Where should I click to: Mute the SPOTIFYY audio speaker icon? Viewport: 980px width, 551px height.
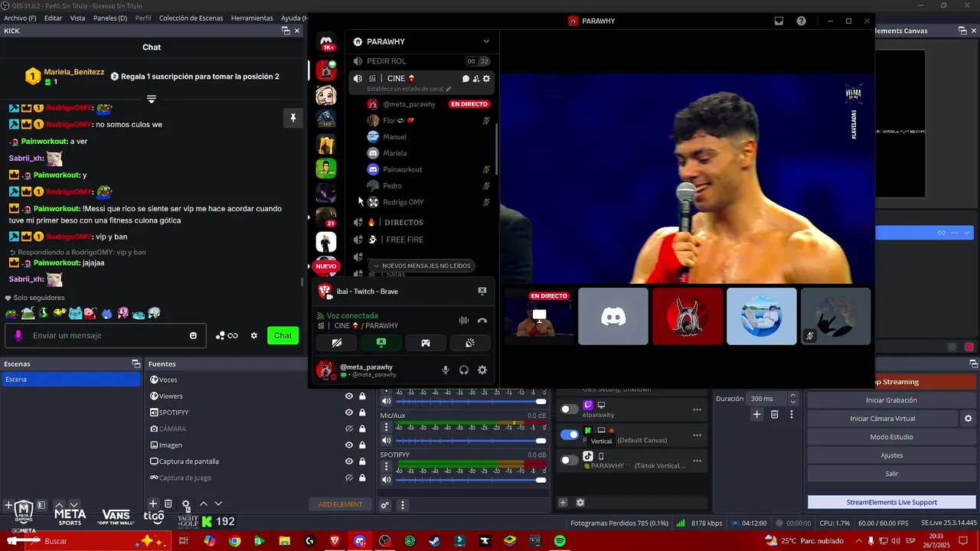(x=387, y=480)
